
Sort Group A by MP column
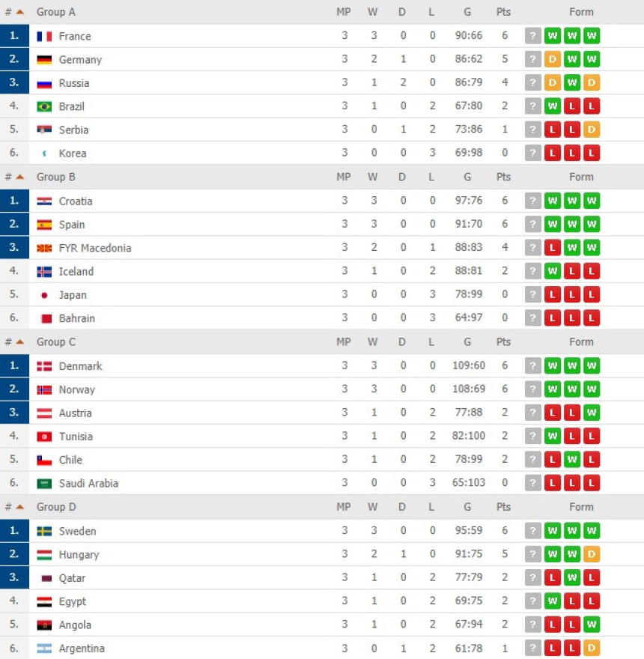344,12
